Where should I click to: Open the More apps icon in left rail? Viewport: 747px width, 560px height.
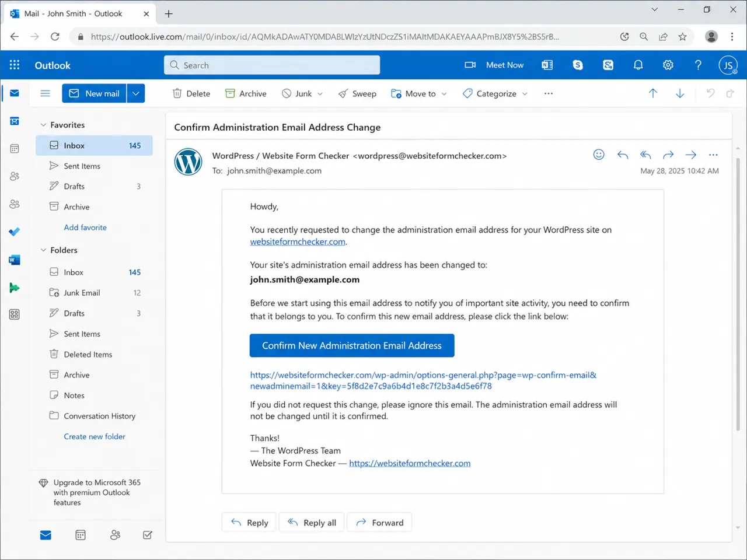[x=15, y=314]
